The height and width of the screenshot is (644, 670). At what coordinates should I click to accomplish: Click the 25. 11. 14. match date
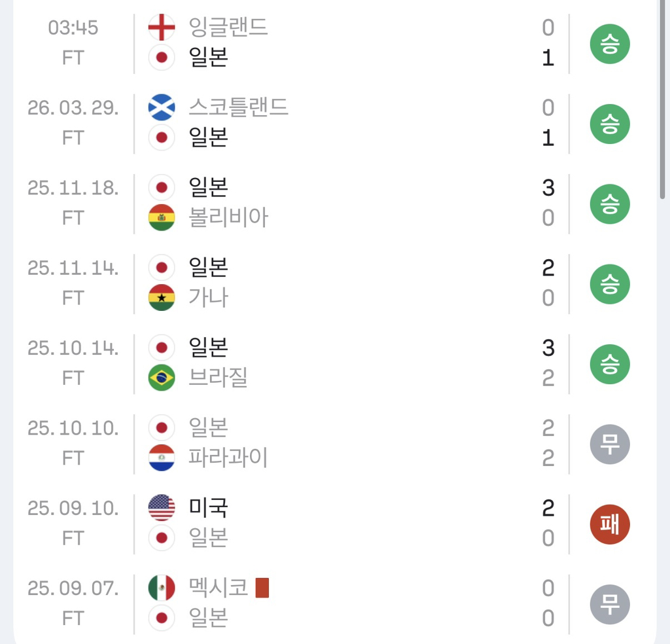(73, 268)
